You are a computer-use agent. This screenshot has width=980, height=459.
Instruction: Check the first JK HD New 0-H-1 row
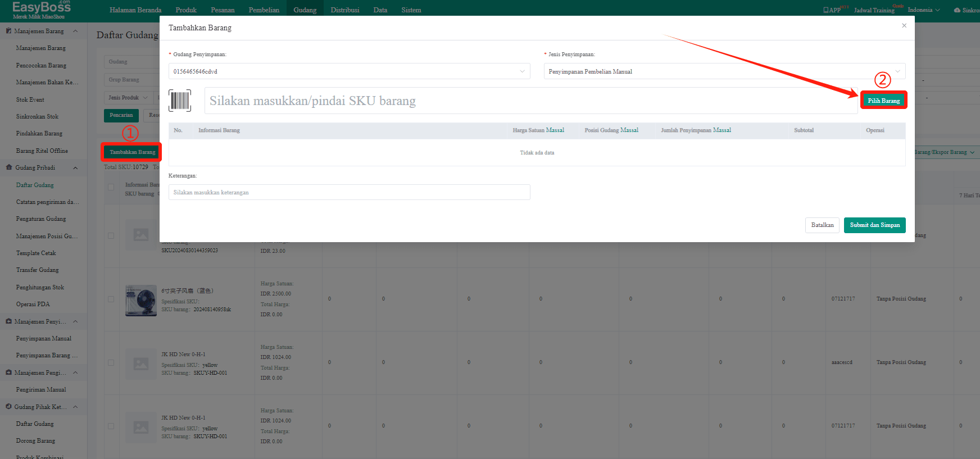point(111,363)
